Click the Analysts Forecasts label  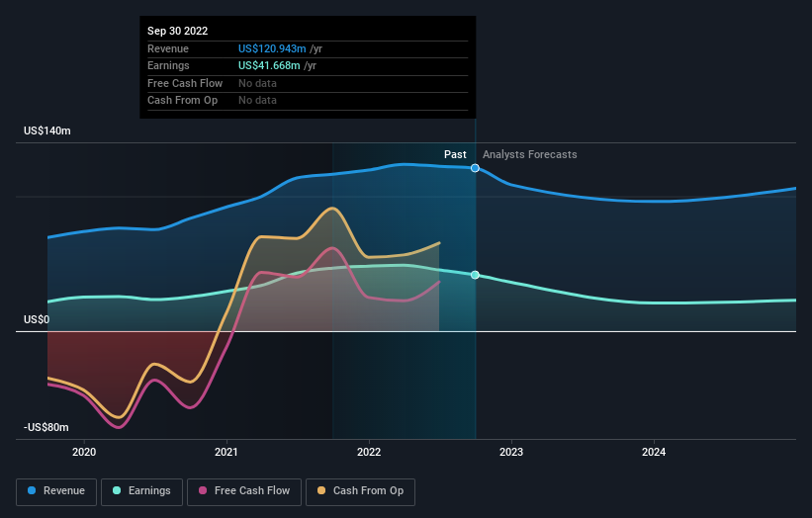(530, 154)
